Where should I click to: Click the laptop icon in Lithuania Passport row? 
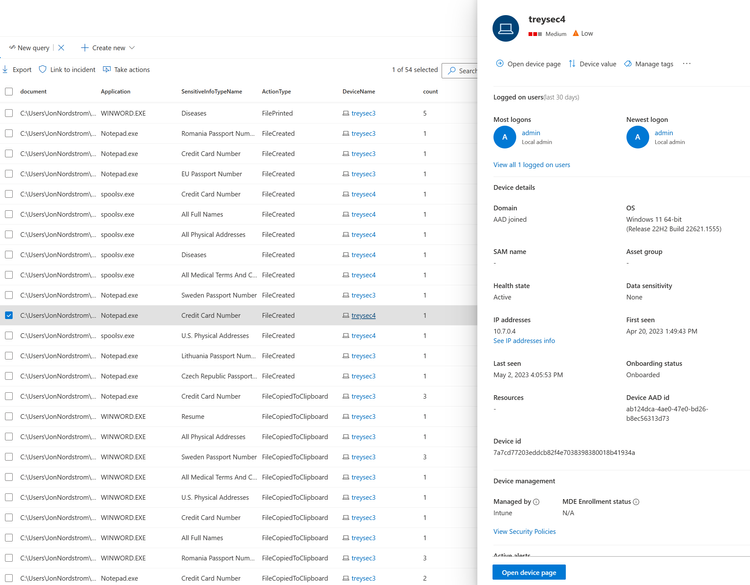[x=346, y=356]
